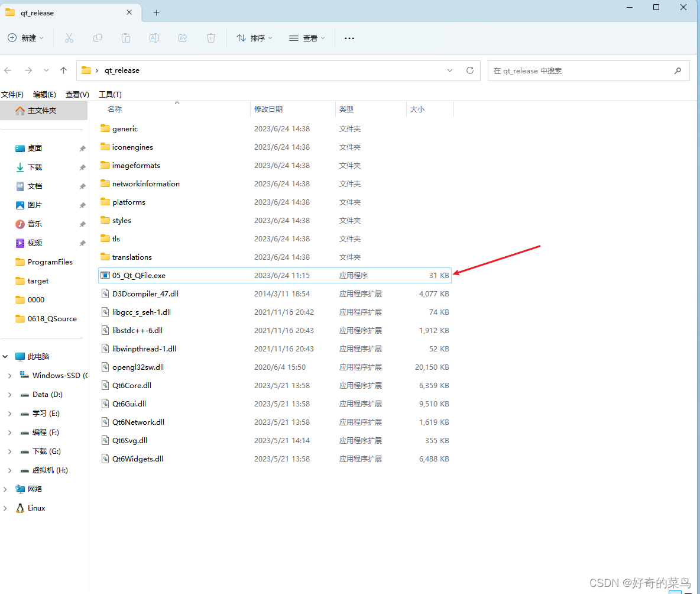The image size is (700, 594).
Task: Click the back navigation arrow
Action: point(8,70)
